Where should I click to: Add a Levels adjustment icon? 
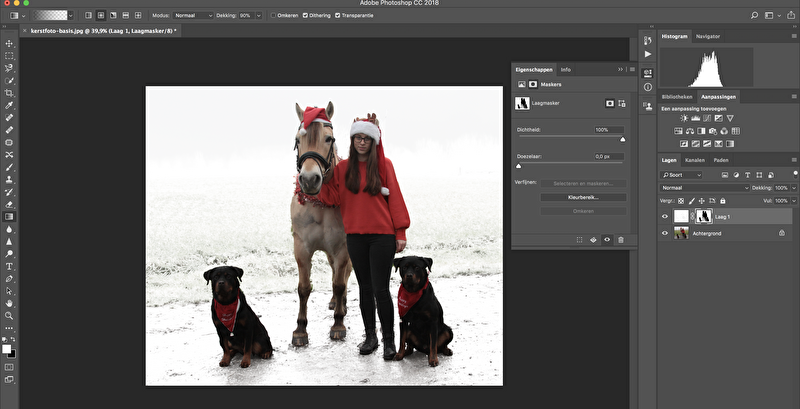point(695,118)
